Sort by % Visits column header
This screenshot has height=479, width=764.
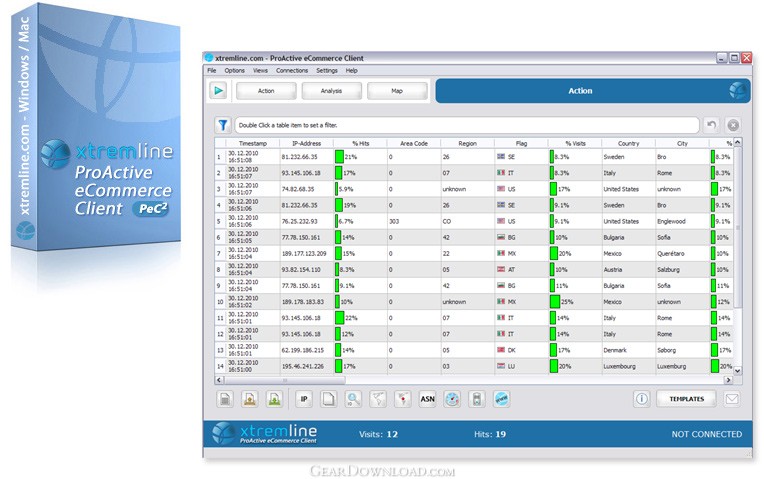[575, 143]
